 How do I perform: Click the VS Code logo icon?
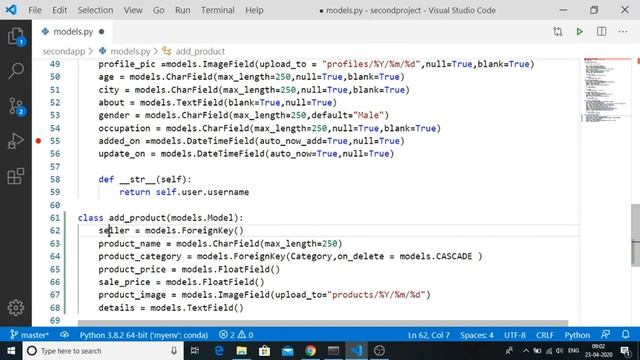[x=11, y=9]
